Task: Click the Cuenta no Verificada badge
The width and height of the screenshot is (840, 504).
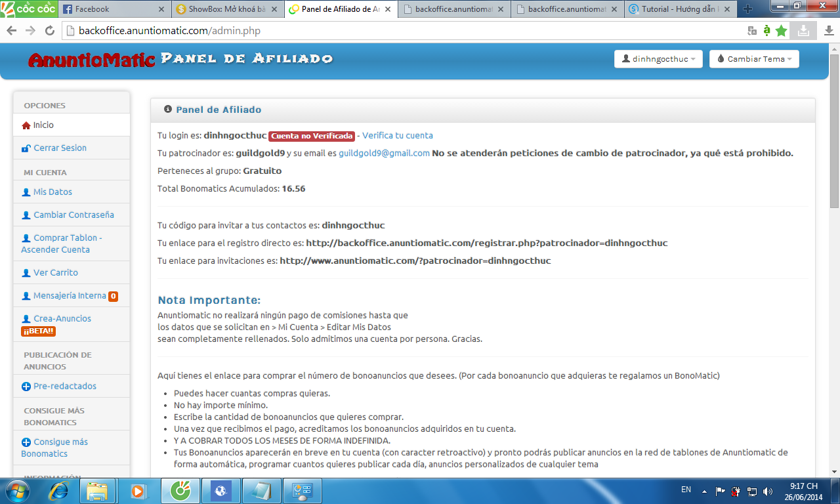Action: (312, 136)
